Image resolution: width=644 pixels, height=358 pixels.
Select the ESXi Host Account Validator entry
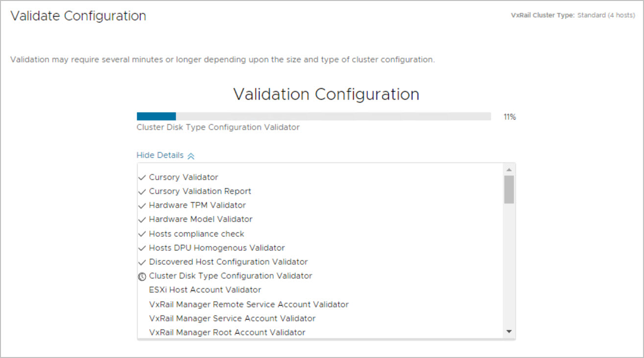[205, 290]
